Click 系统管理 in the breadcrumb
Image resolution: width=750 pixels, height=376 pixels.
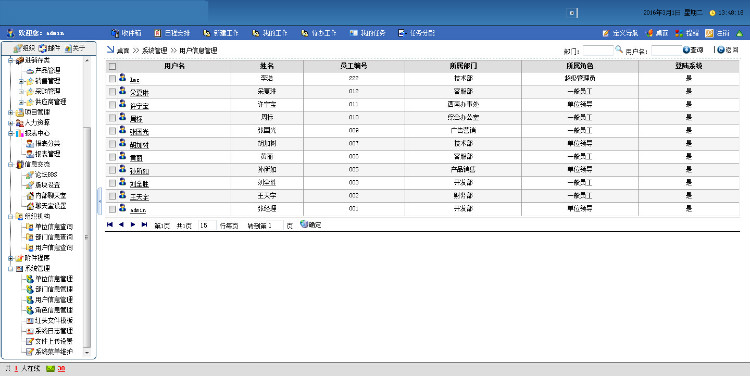154,50
